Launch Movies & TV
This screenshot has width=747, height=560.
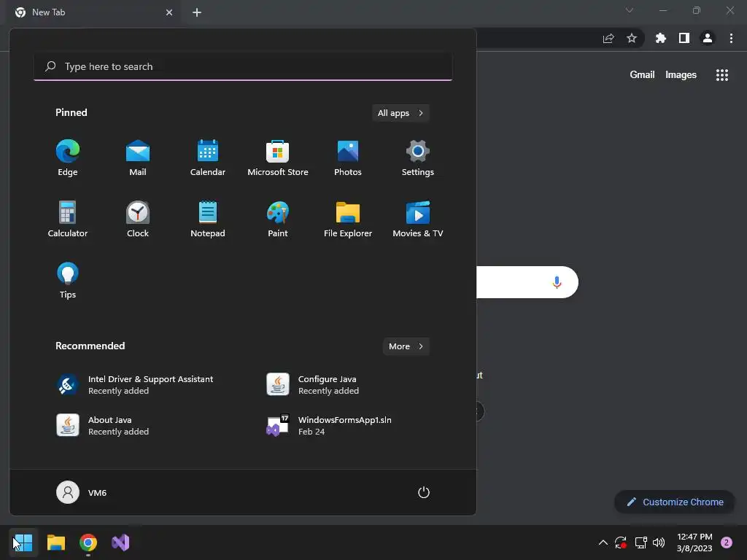click(x=418, y=219)
